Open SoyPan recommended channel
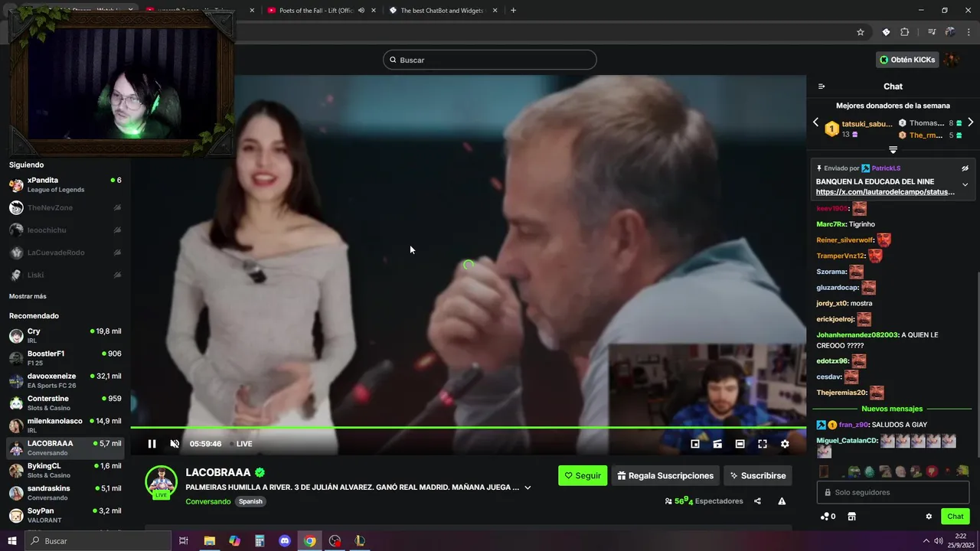This screenshot has width=980, height=551. [65, 515]
